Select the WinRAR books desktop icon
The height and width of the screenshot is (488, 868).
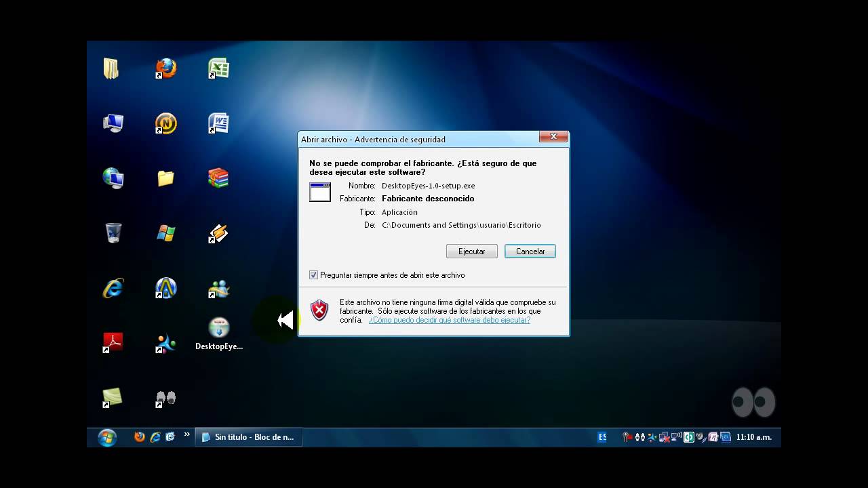(218, 178)
